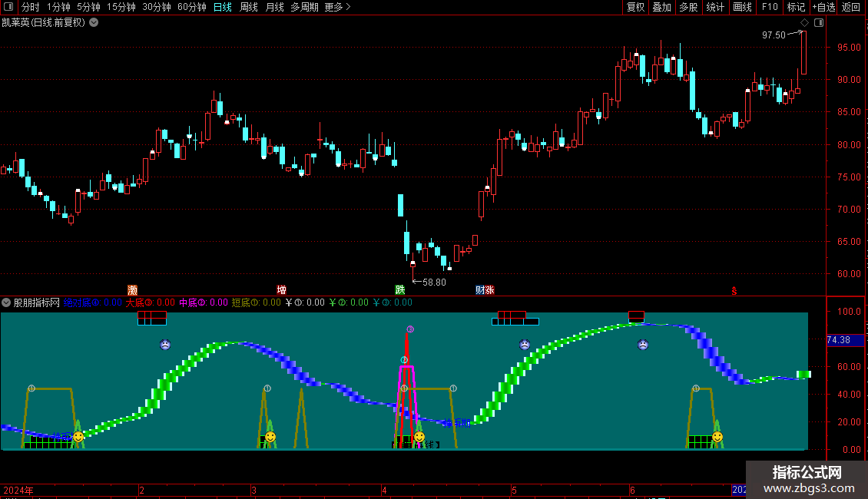868x499 pixels.
Task: Open the 凯莱英 stock title dropdown
Action: (x=94, y=23)
